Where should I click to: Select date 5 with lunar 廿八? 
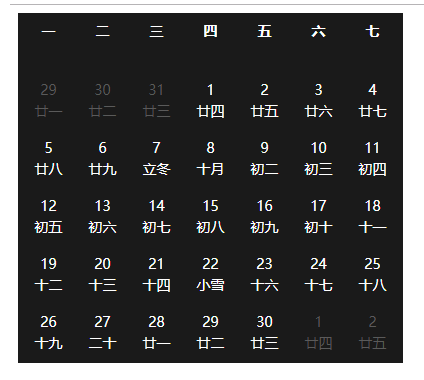48,159
